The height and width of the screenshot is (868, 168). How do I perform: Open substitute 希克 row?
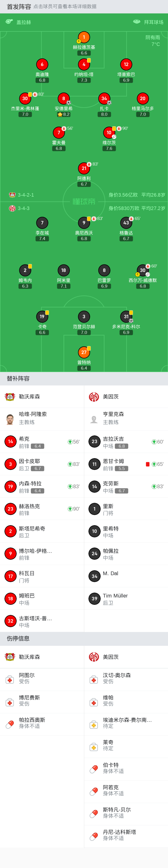42,442
